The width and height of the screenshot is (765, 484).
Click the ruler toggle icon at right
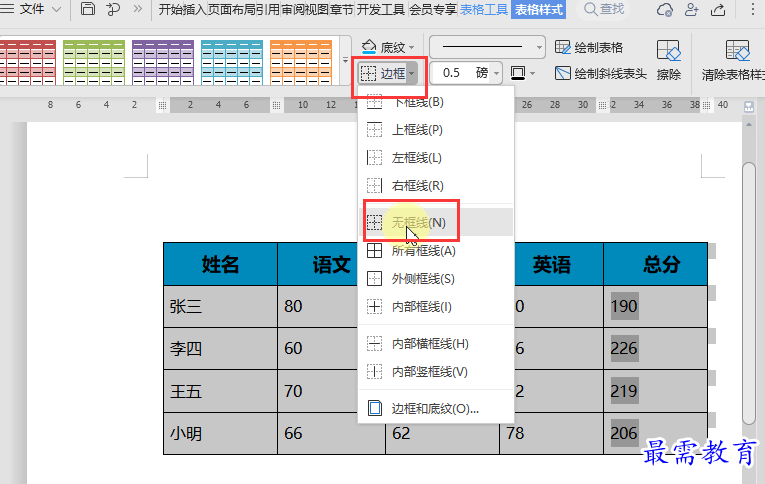click(749, 106)
